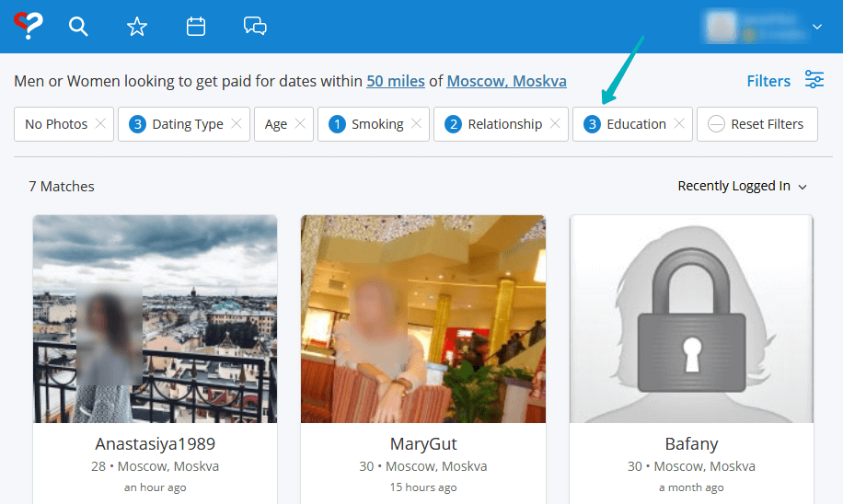Clear the Smoking filter

(x=417, y=124)
